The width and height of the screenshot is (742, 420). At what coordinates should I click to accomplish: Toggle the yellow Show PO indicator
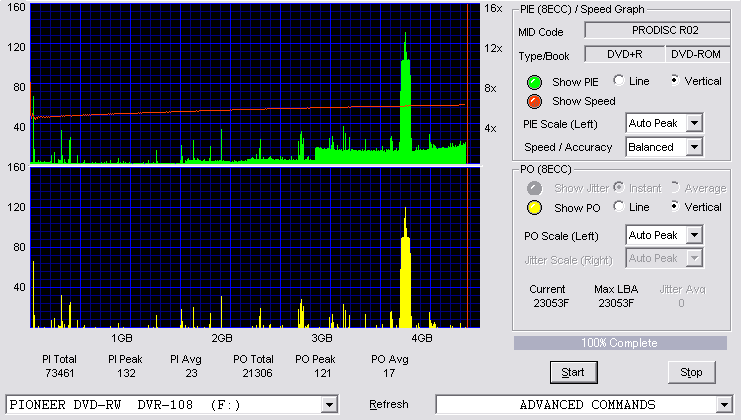click(x=534, y=208)
